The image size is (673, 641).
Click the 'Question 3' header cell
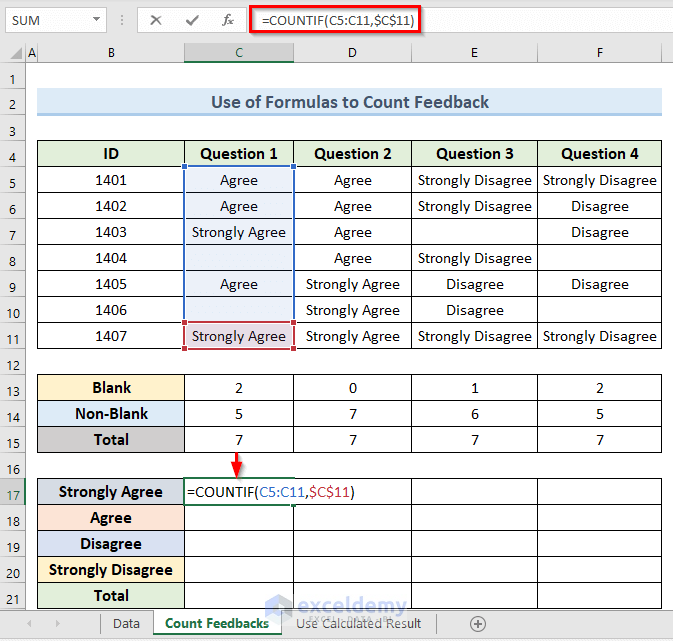pyautogui.click(x=474, y=154)
